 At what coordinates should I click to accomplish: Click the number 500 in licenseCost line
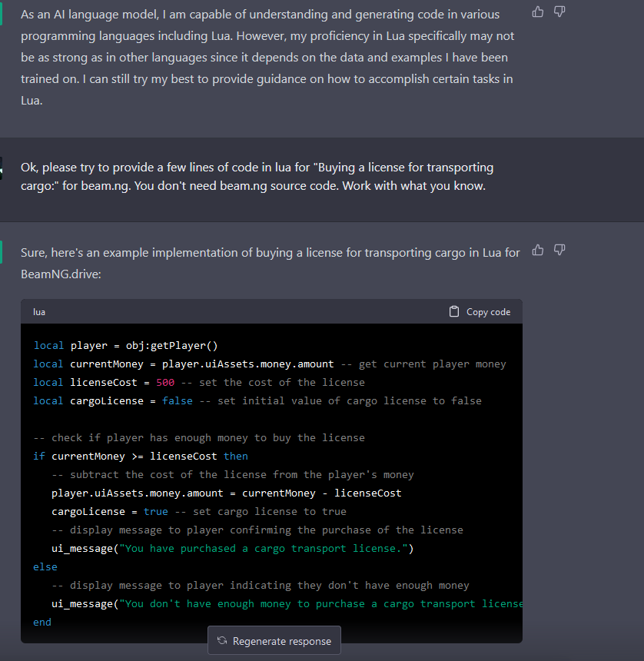pos(165,382)
